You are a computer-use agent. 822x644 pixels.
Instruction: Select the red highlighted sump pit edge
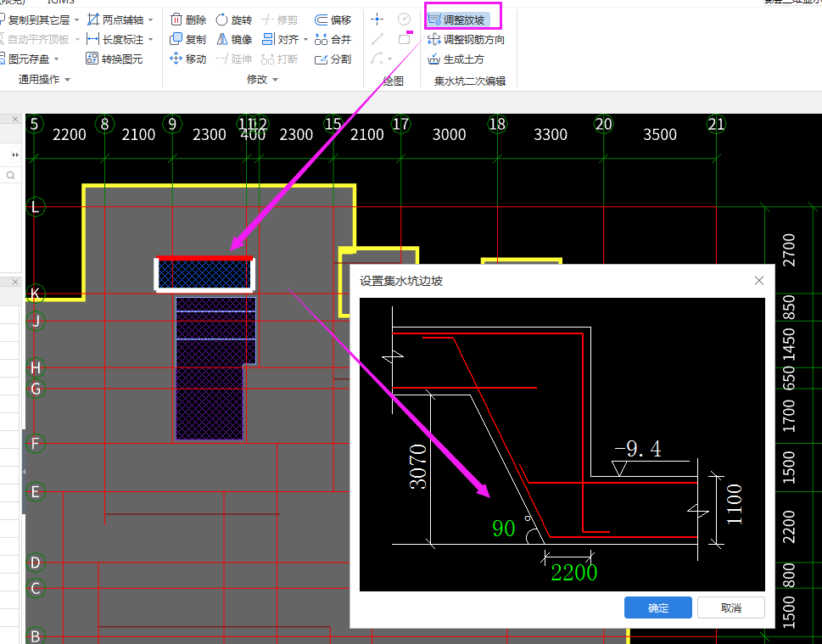click(204, 258)
